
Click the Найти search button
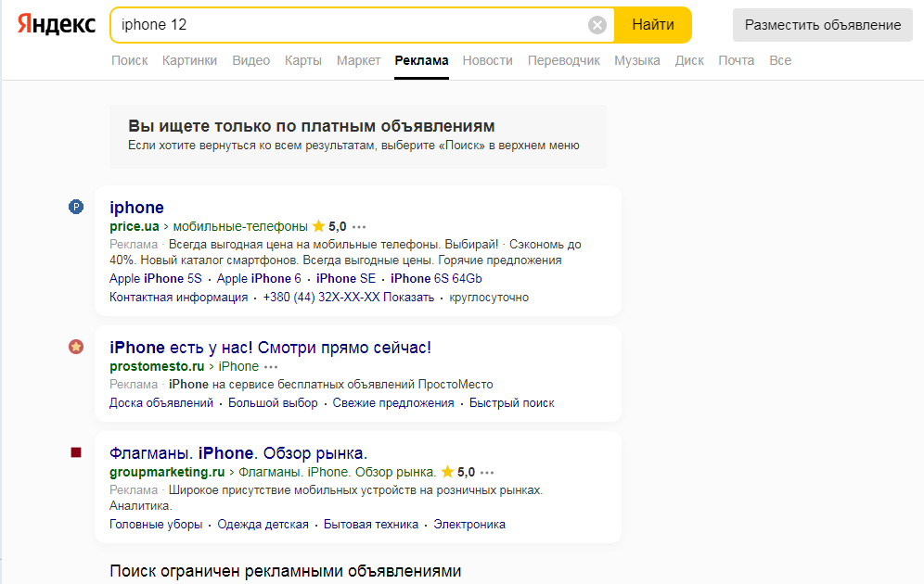point(653,25)
